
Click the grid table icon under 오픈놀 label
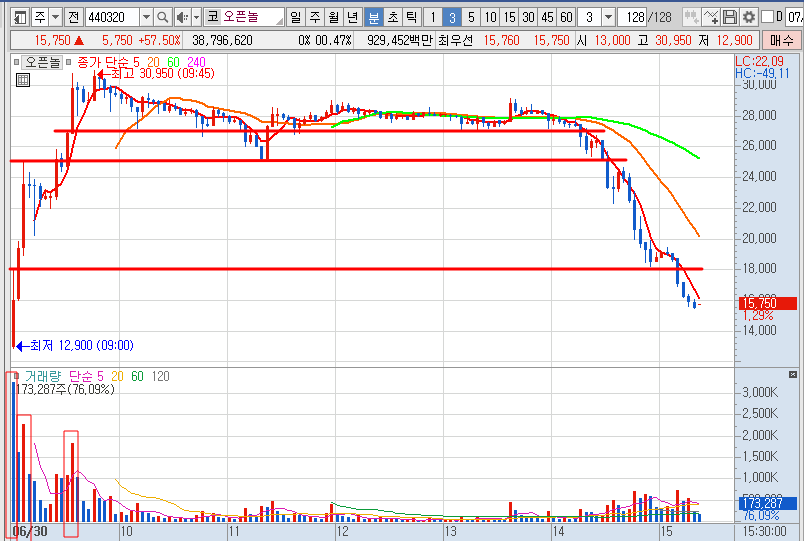(x=23, y=80)
